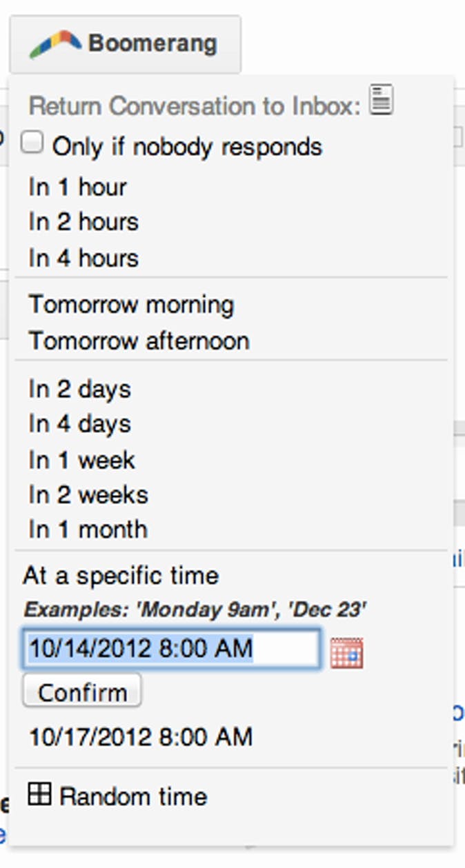Image resolution: width=465 pixels, height=868 pixels.
Task: Open the calendar date picker icon
Action: tap(346, 652)
